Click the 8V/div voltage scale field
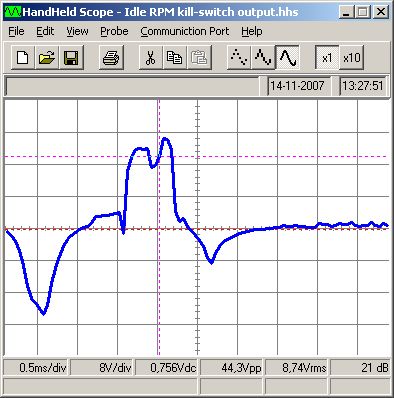Viewport: 394px width, 398px height. pyautogui.click(x=102, y=368)
